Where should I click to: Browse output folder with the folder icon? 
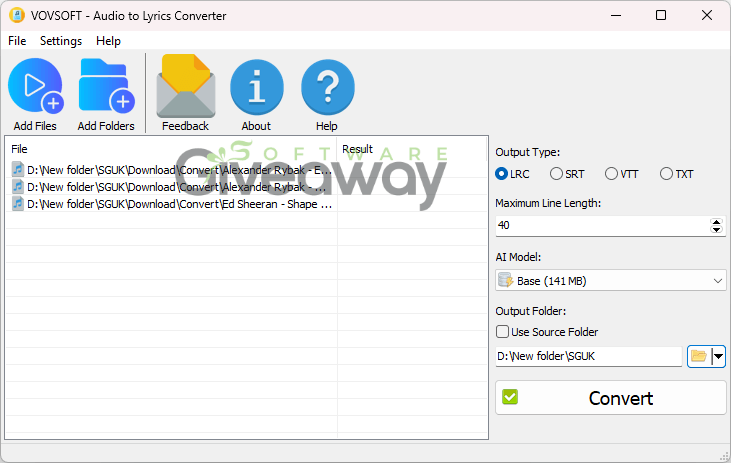pos(698,356)
